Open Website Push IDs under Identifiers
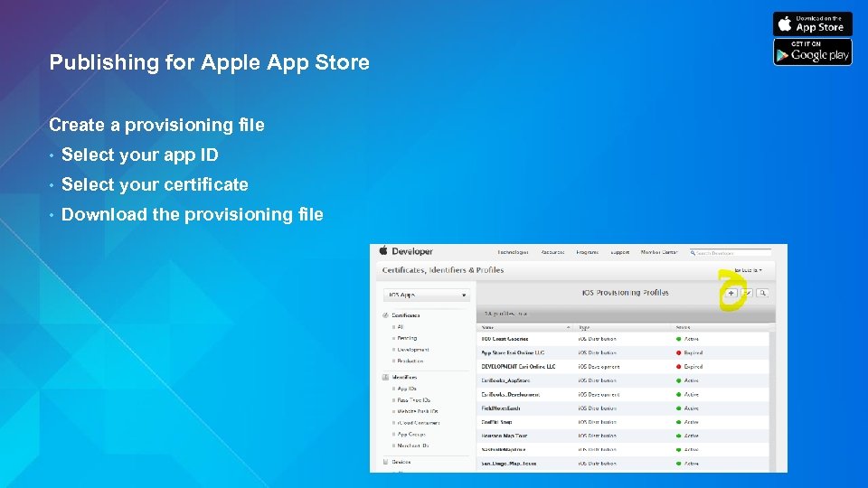This screenshot has height=488, width=868. click(x=418, y=412)
